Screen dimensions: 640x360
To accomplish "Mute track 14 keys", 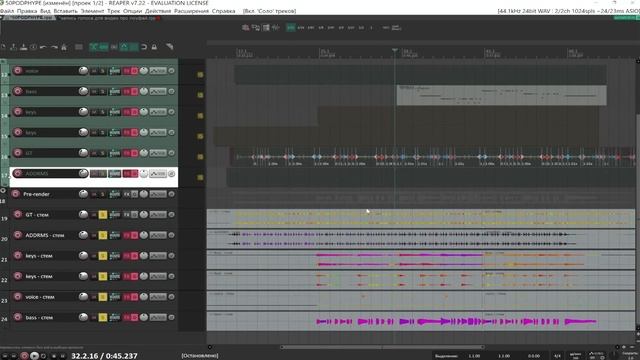I will [94, 112].
